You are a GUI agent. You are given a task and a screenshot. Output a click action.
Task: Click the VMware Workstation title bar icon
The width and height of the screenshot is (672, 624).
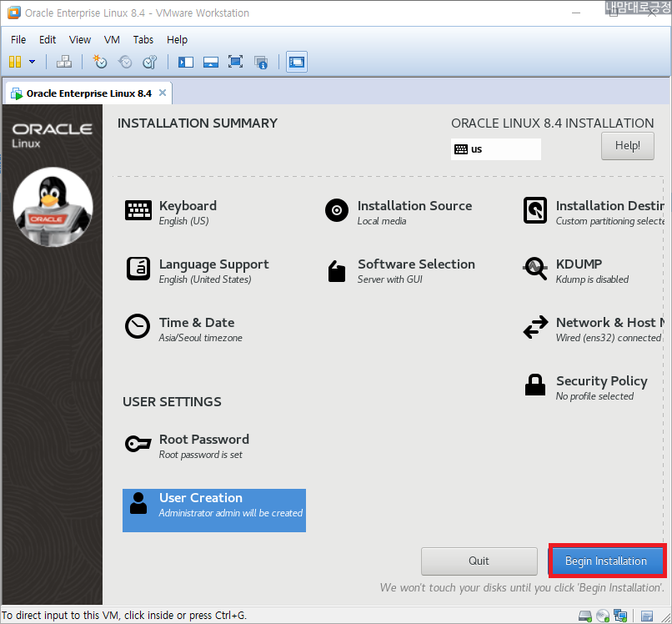13,13
